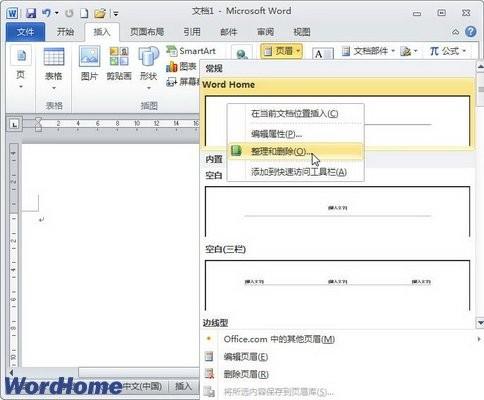Open the 视图 ribbon tab

tap(302, 32)
